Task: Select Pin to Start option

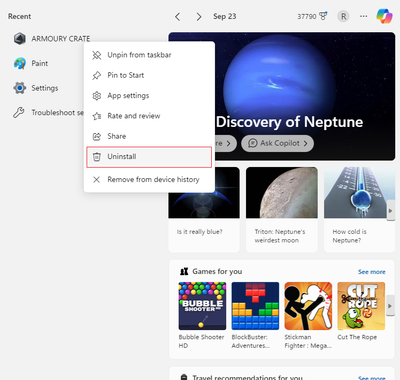Action: pos(149,75)
